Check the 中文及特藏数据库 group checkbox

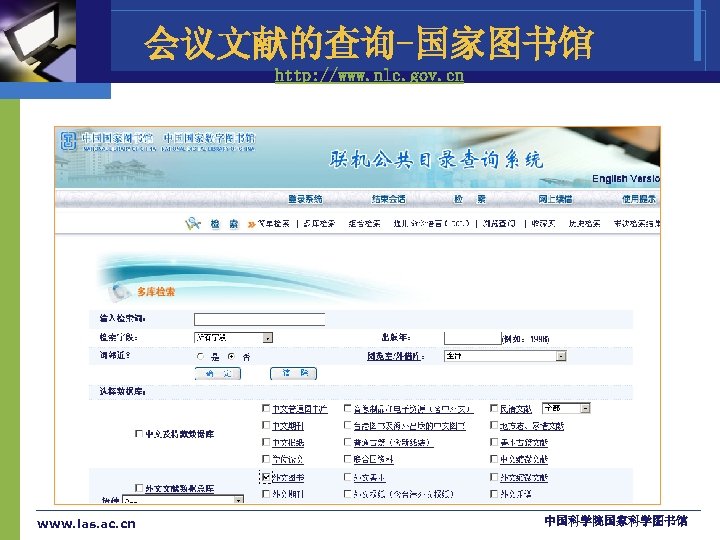(x=139, y=433)
